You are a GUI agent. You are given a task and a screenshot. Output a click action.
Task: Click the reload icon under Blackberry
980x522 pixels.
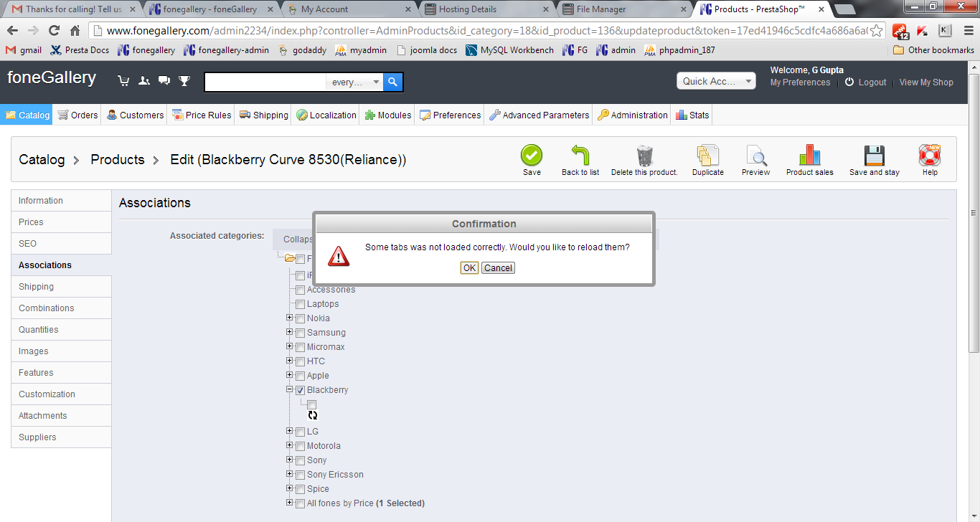point(313,415)
